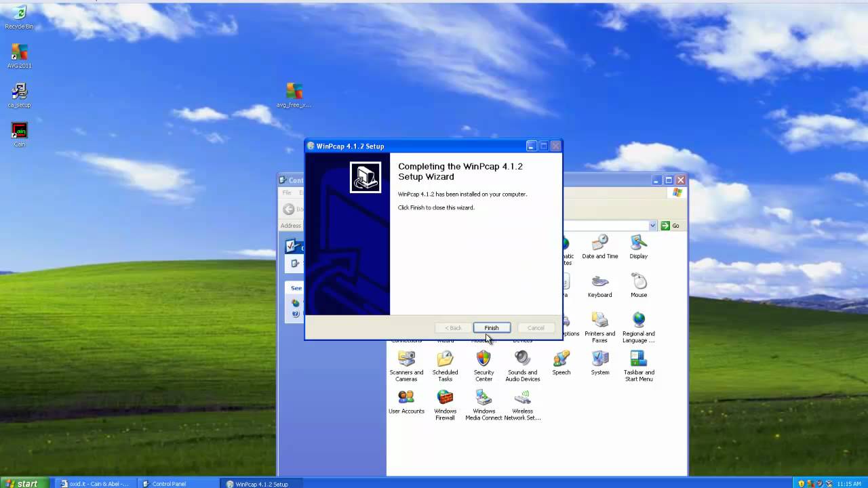Open the Taskbar and Start Menu item
This screenshot has width=868, height=488.
638,367
